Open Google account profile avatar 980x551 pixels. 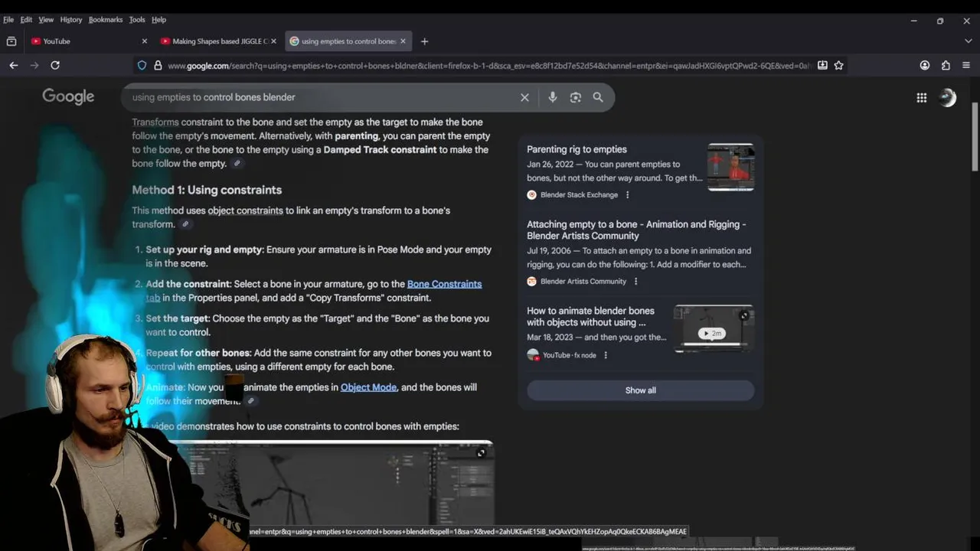[x=948, y=97]
